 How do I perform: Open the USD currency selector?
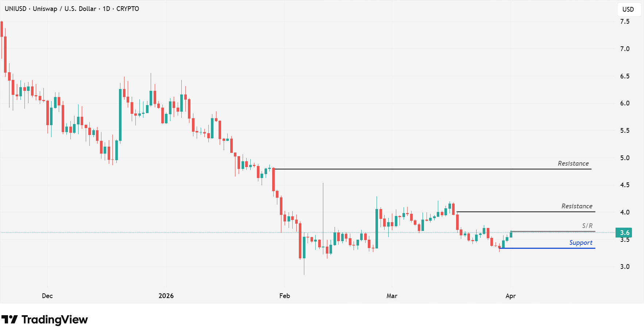628,9
